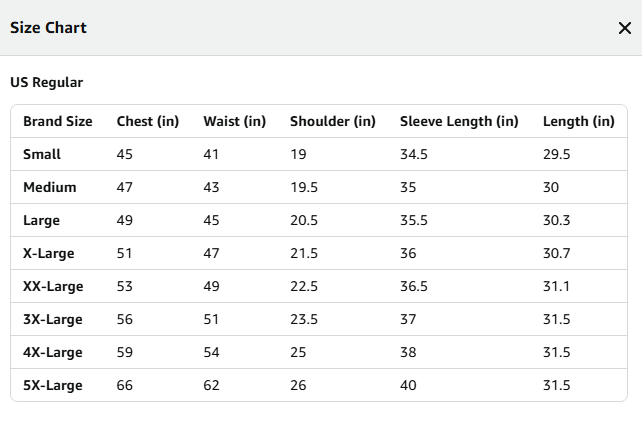This screenshot has width=642, height=431.
Task: Click the Size Chart title
Action: point(48,28)
